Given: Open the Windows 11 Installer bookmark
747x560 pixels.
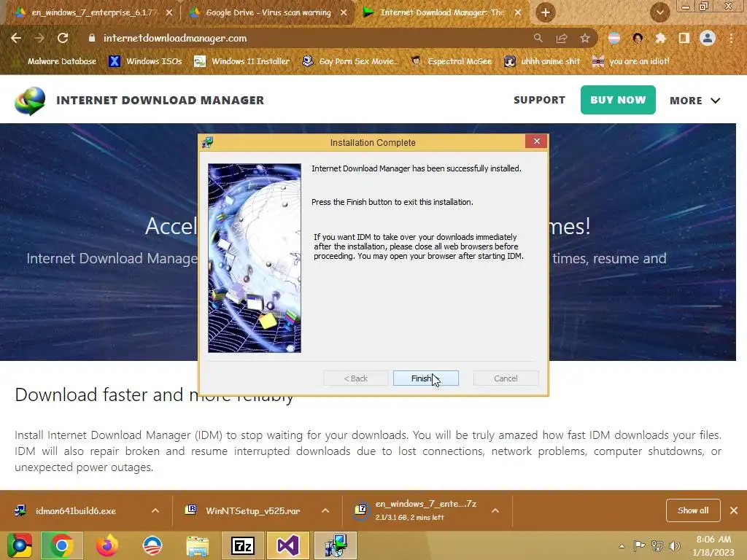Looking at the screenshot, I should click(242, 61).
